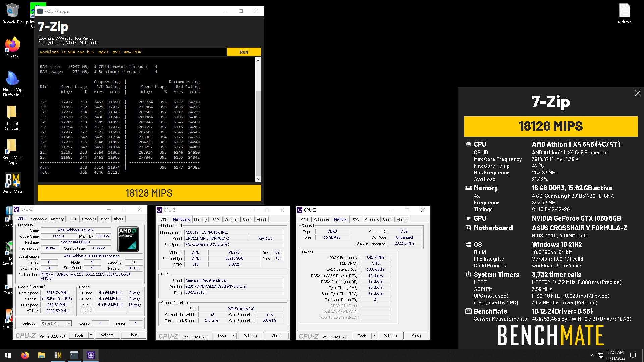Click the CPU chip icon in BenchMate panel
The height and width of the screenshot is (362, 644).
point(468,144)
